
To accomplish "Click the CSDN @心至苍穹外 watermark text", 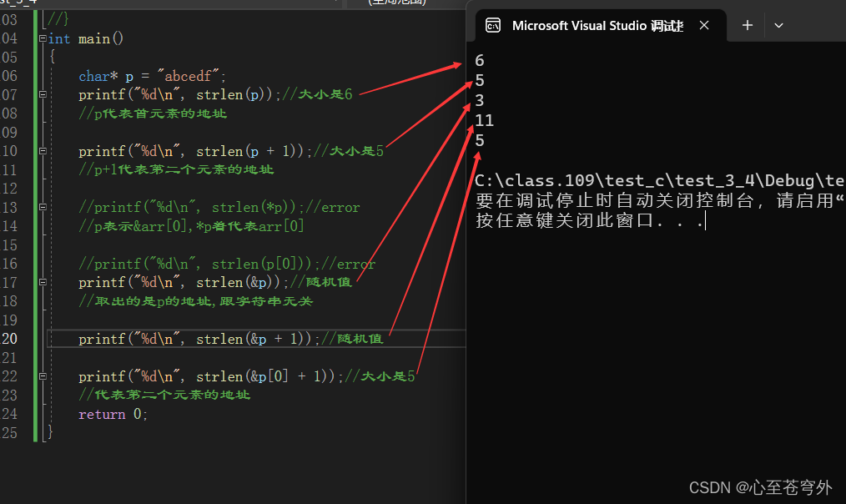I will pos(760,486).
